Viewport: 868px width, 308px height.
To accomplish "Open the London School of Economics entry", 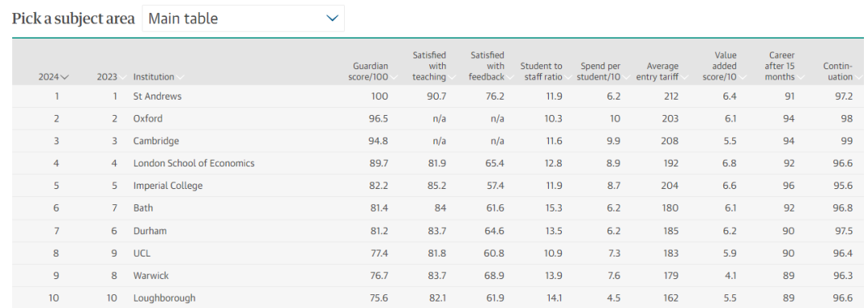I will [194, 163].
